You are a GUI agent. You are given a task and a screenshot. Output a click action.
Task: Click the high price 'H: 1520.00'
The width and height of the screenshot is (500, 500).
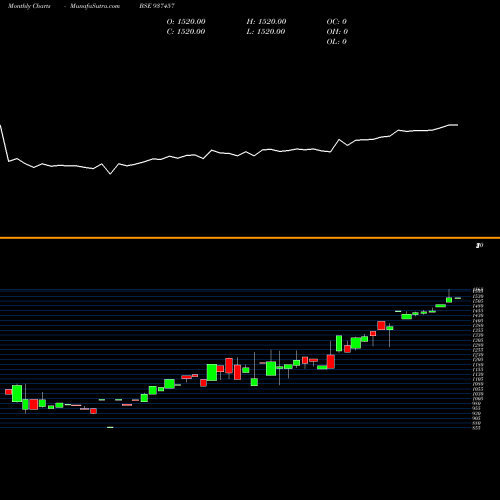(266, 22)
